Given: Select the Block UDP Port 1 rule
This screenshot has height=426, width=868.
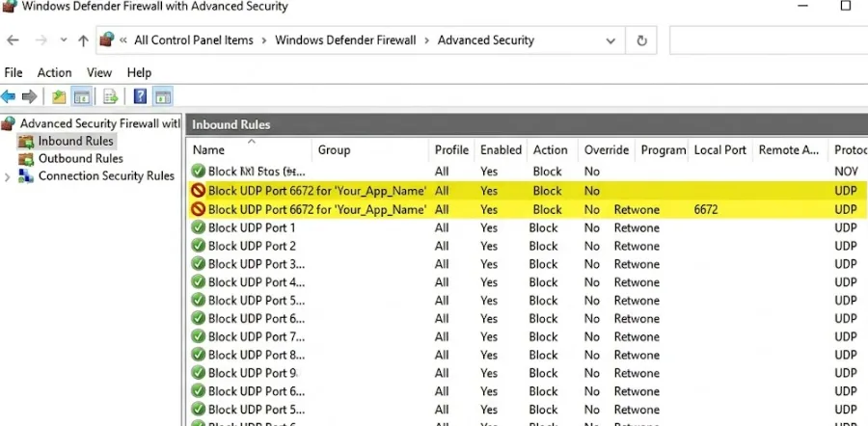Looking at the screenshot, I should click(x=252, y=227).
